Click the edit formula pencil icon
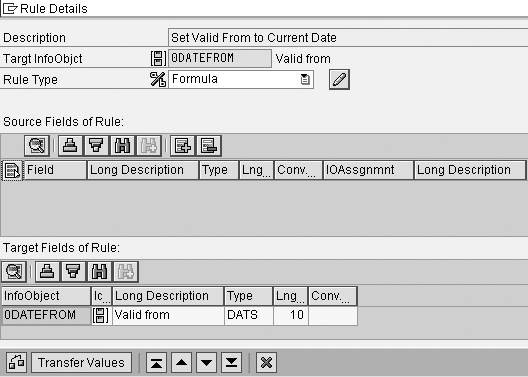The width and height of the screenshot is (528, 377). (339, 79)
